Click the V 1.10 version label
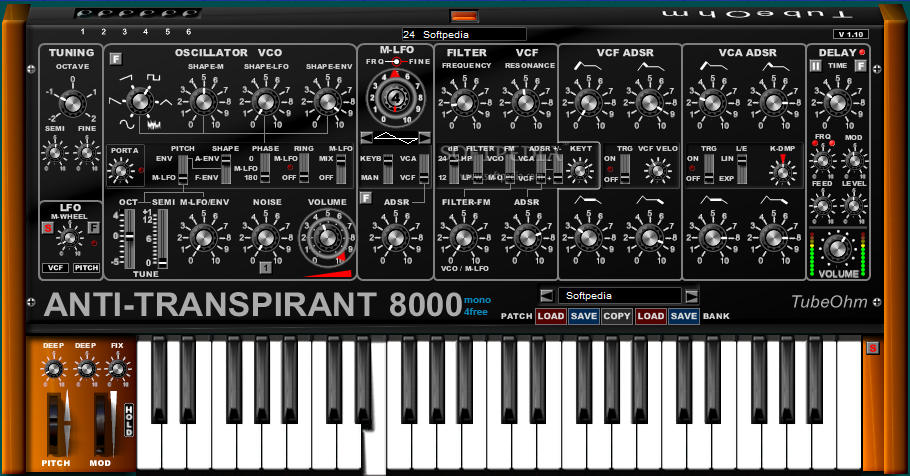The height and width of the screenshot is (476, 910). (x=851, y=34)
